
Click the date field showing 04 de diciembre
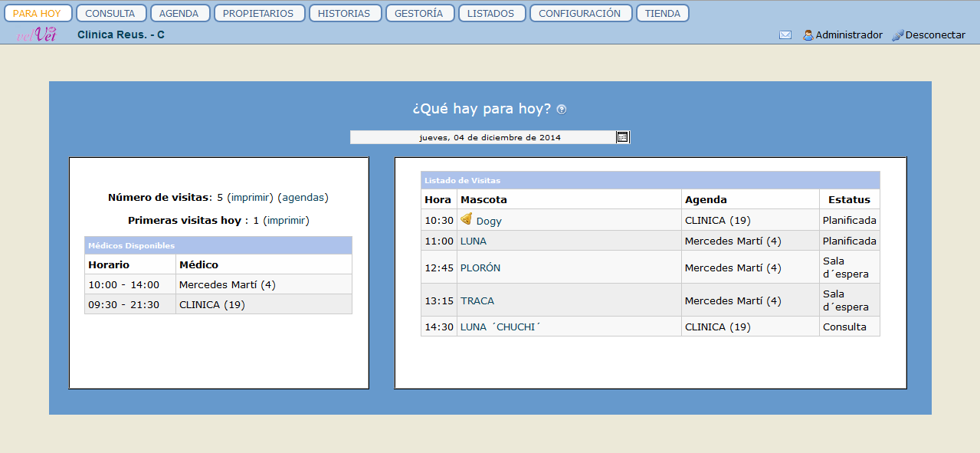click(x=489, y=138)
